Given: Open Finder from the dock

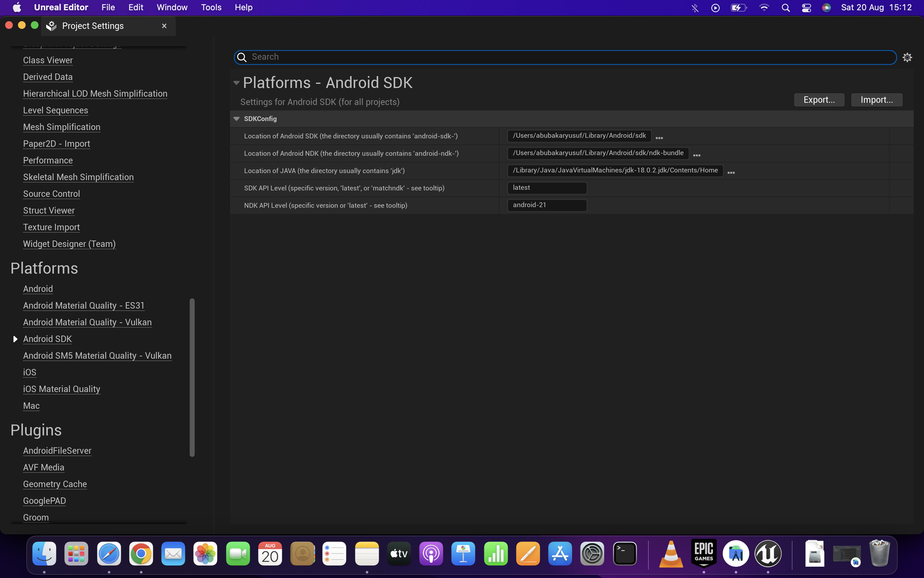Looking at the screenshot, I should click(44, 553).
